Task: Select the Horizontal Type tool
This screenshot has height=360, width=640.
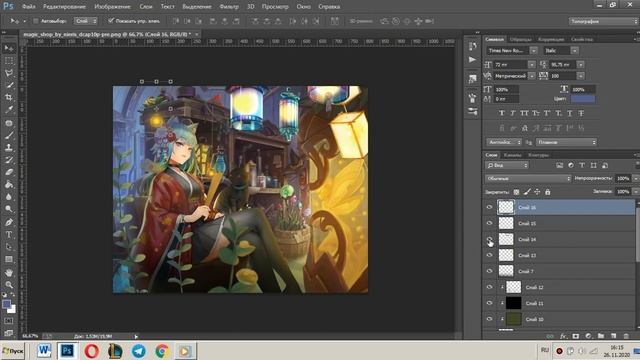Action: tap(9, 235)
